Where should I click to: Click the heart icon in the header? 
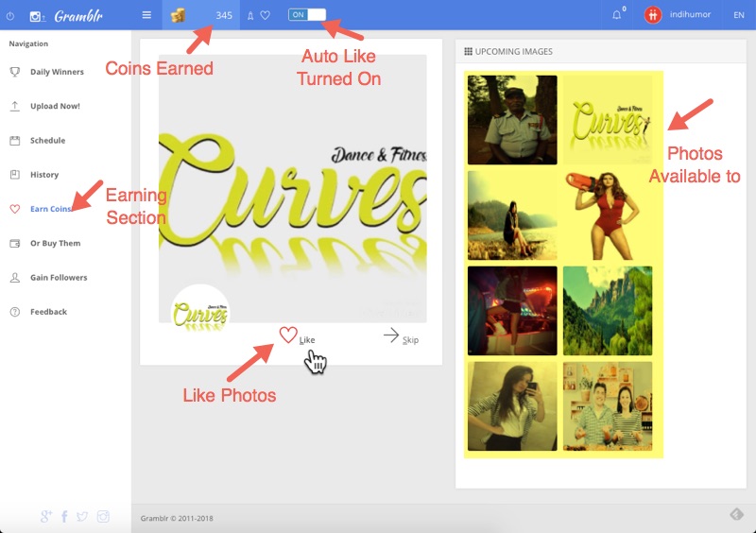266,15
